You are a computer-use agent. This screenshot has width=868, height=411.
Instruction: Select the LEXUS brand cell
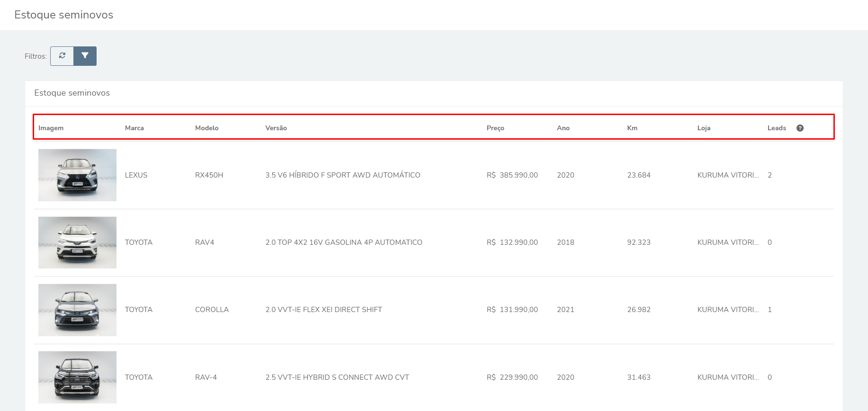pos(136,175)
